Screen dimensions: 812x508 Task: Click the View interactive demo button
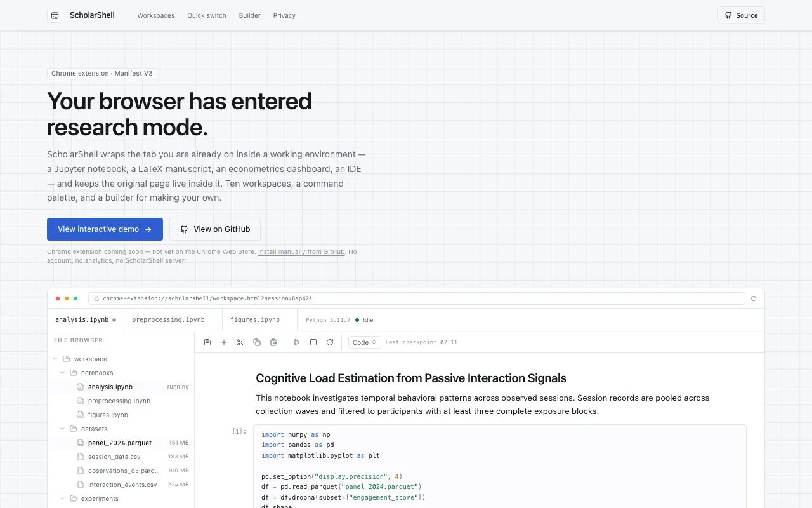[105, 229]
